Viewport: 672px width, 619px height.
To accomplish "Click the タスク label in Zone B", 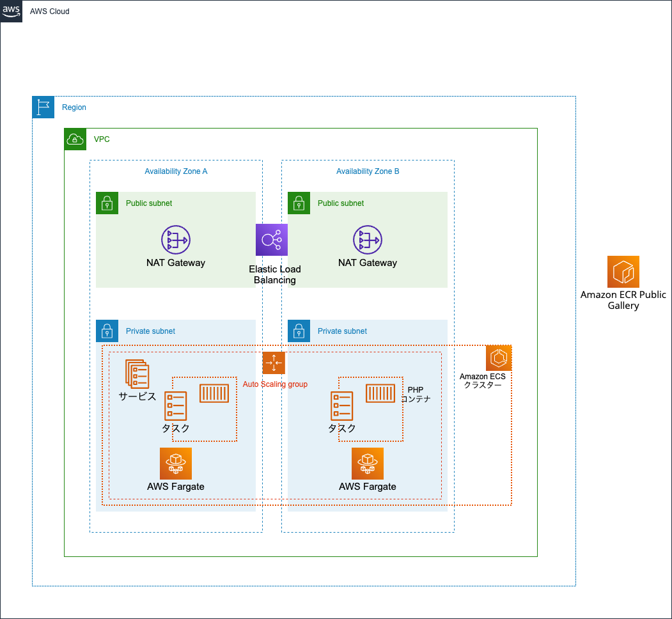I will point(342,428).
